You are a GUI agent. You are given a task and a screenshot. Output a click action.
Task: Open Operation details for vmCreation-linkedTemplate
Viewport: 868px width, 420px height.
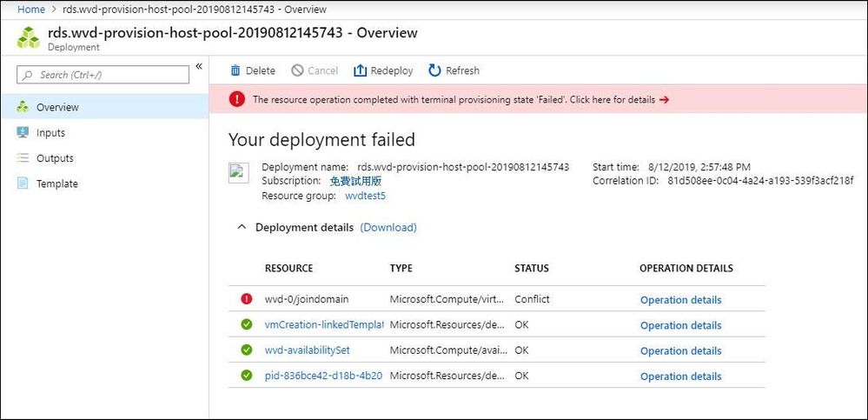click(x=681, y=325)
